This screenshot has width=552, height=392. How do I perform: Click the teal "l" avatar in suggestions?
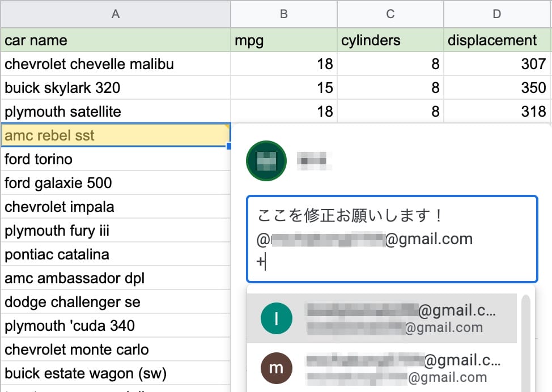pyautogui.click(x=276, y=318)
